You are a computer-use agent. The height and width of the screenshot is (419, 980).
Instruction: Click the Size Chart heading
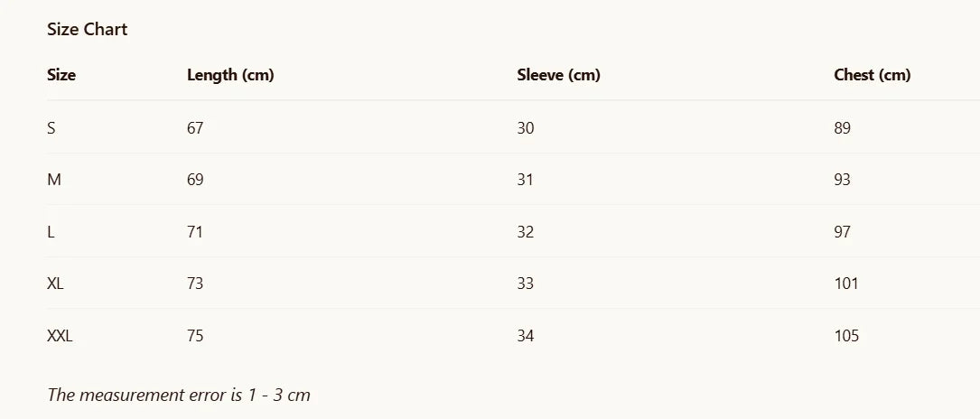point(87,30)
